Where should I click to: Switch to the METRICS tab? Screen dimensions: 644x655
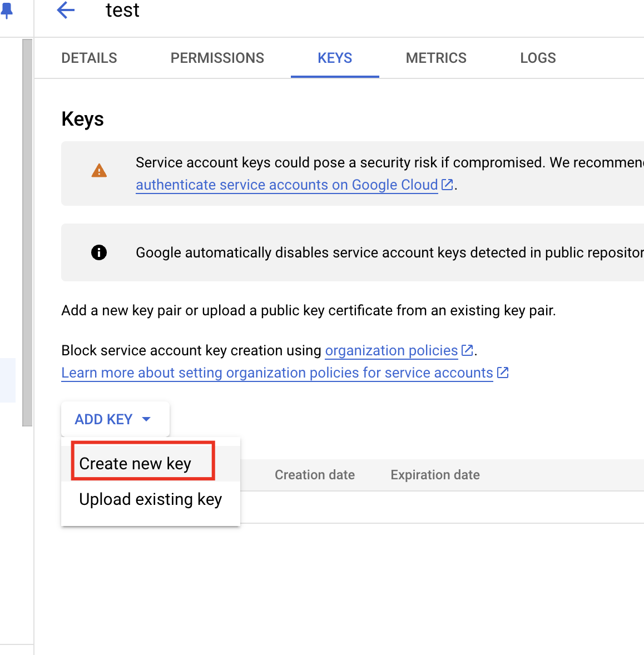click(436, 58)
